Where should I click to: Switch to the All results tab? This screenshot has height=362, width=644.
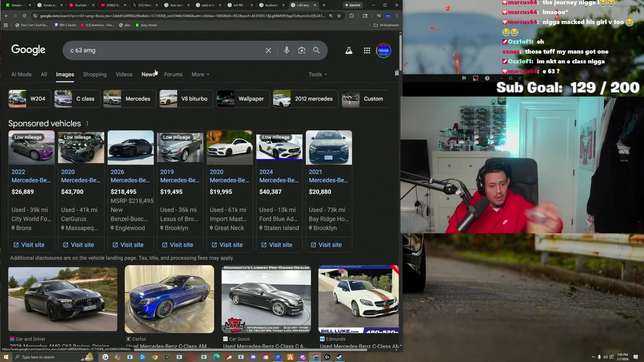(44, 74)
